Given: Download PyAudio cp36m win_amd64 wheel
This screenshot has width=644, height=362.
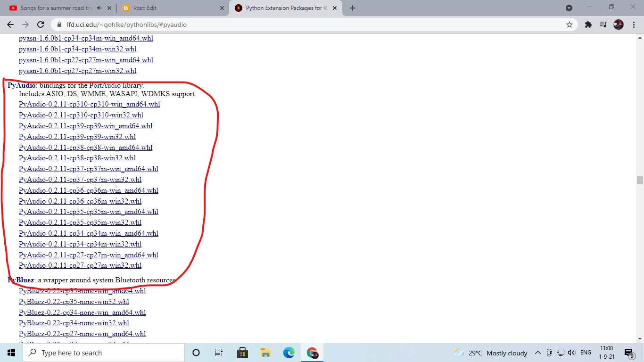Looking at the screenshot, I should click(x=89, y=190).
